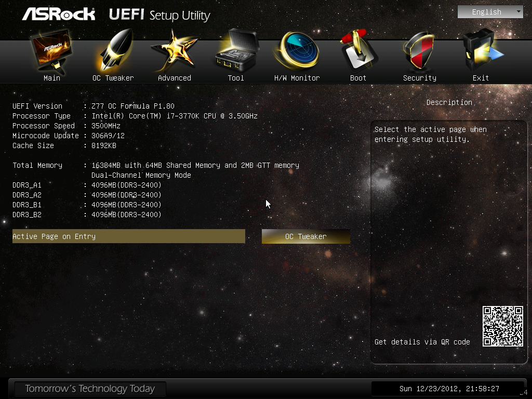
Task: Open the Security shield icon
Action: tap(419, 51)
